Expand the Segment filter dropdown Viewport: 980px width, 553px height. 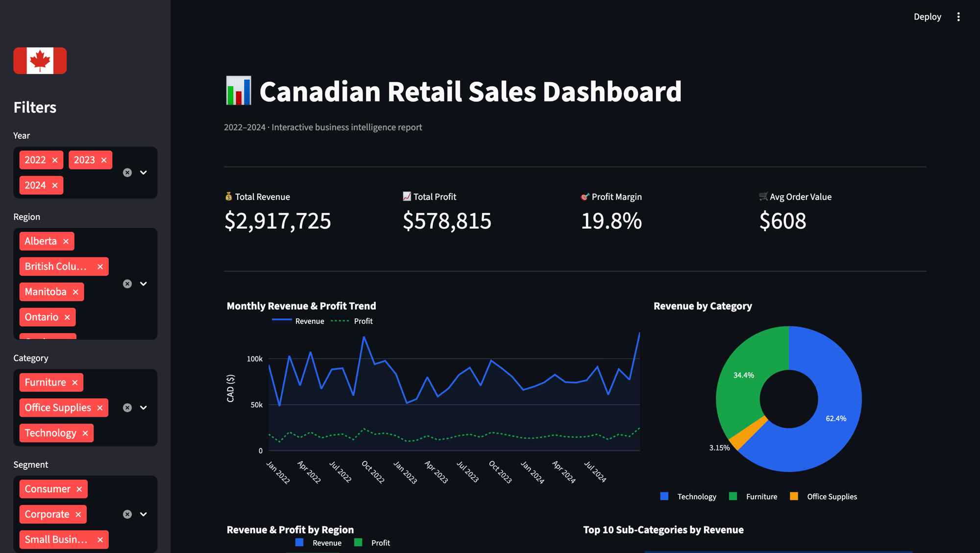(144, 514)
